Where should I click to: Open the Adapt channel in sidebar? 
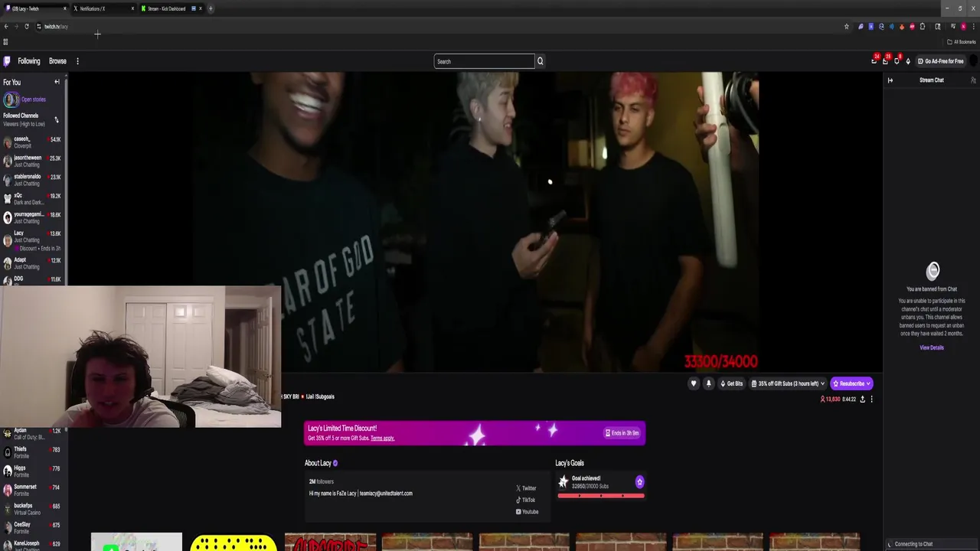[32, 263]
